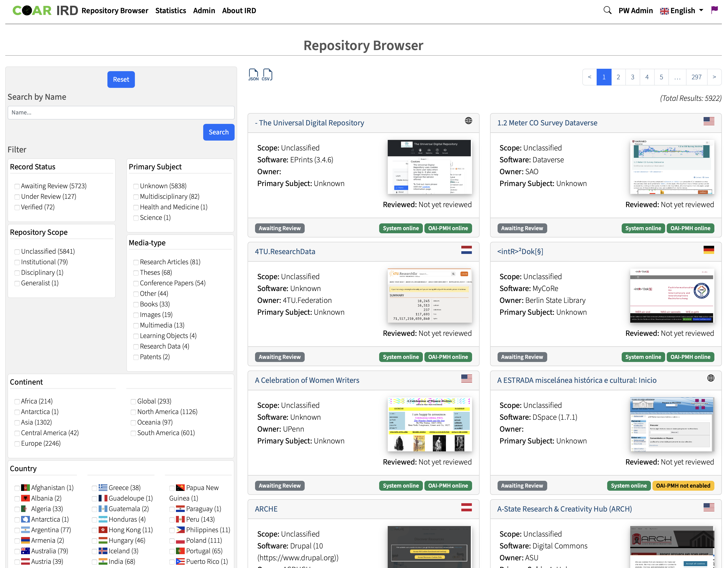This screenshot has width=728, height=568.
Task: Tick the Multidisciplinary subject checkbox
Action: pyautogui.click(x=136, y=197)
